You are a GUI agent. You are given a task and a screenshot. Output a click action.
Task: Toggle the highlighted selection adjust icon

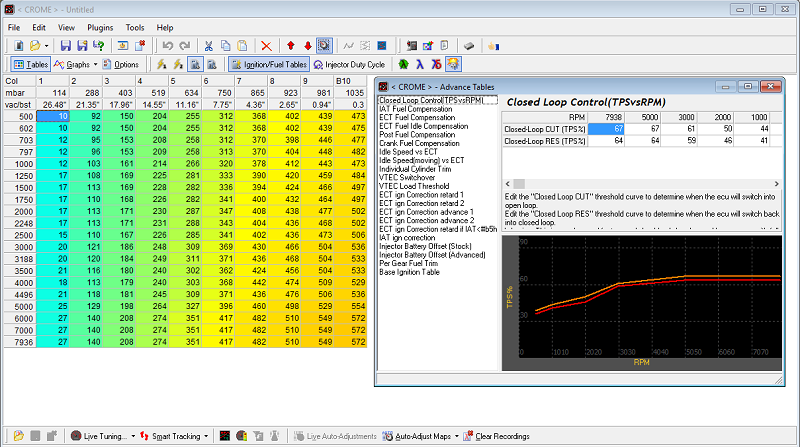coord(324,46)
